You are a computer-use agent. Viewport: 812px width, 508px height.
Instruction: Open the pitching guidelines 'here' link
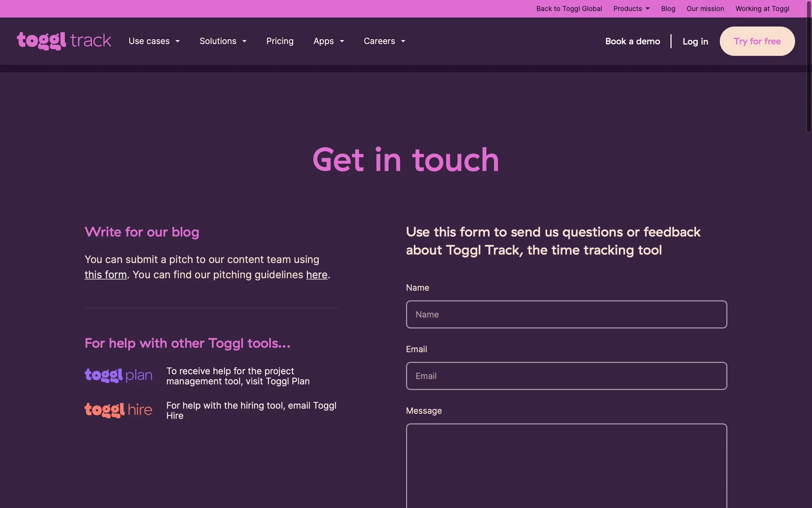[316, 275]
